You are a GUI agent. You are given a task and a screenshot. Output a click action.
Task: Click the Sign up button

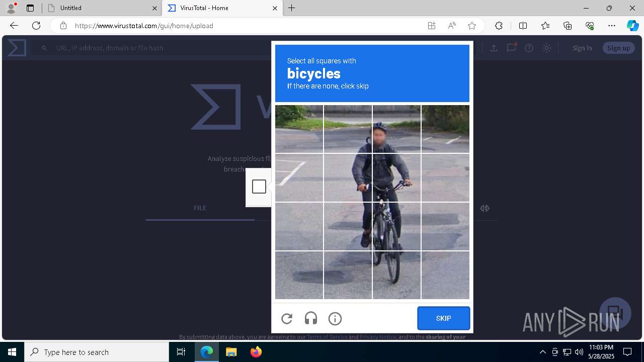pos(618,48)
